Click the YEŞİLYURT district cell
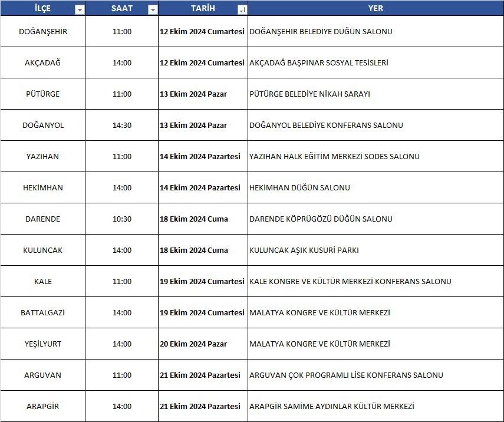 coord(43,344)
